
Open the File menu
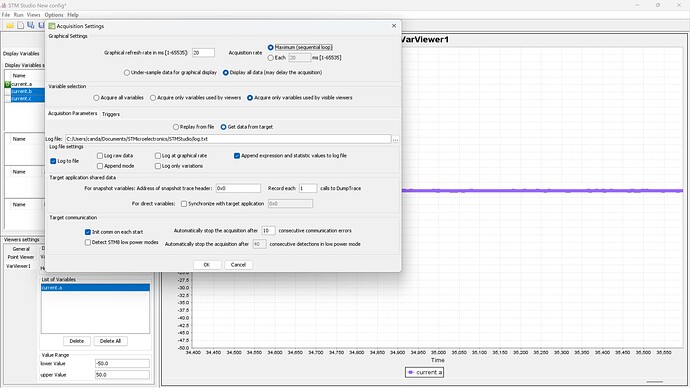pos(6,15)
